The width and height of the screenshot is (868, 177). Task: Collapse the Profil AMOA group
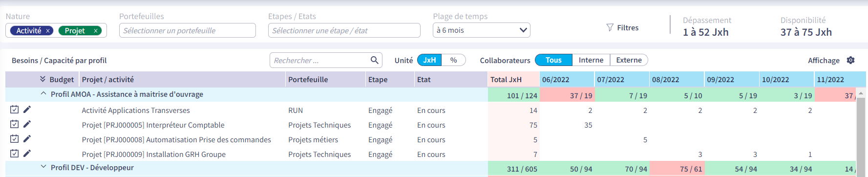(x=43, y=93)
